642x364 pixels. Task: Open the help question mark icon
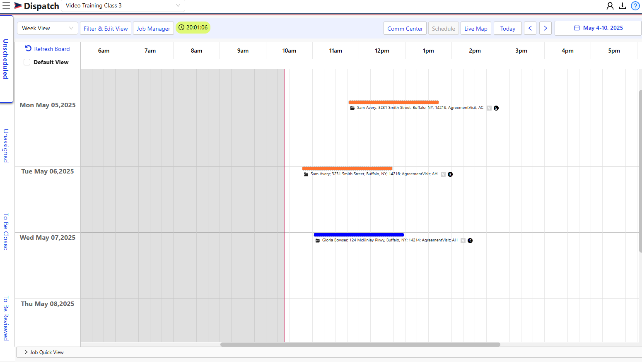point(635,6)
